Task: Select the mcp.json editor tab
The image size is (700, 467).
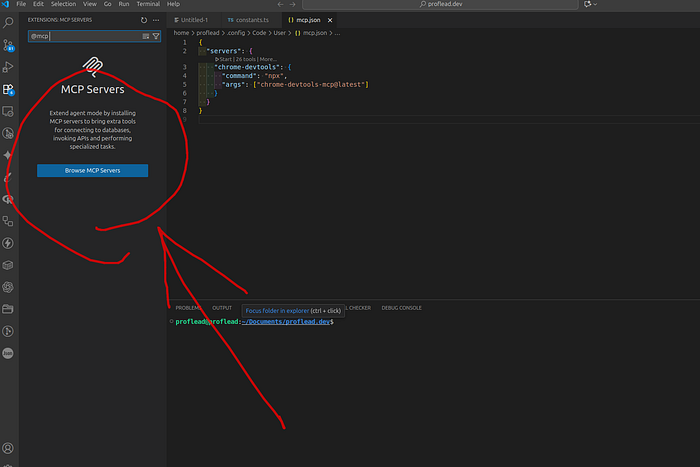Action: pos(308,20)
